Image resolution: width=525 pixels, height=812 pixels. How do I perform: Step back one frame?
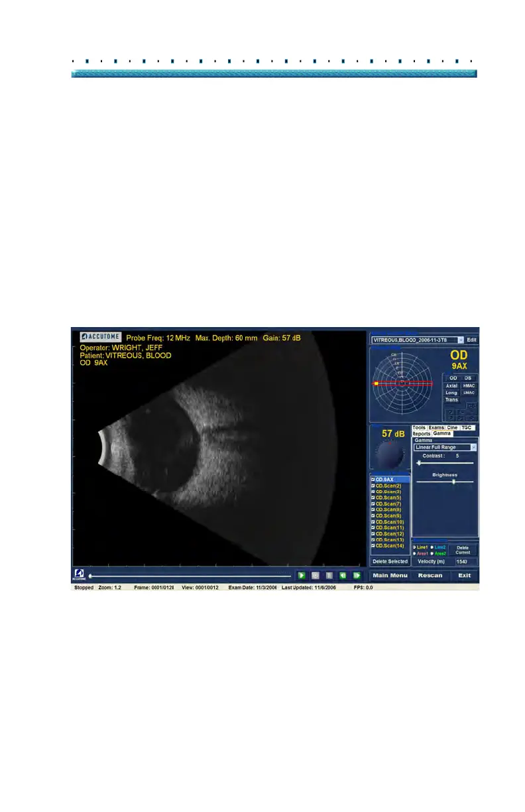click(343, 576)
